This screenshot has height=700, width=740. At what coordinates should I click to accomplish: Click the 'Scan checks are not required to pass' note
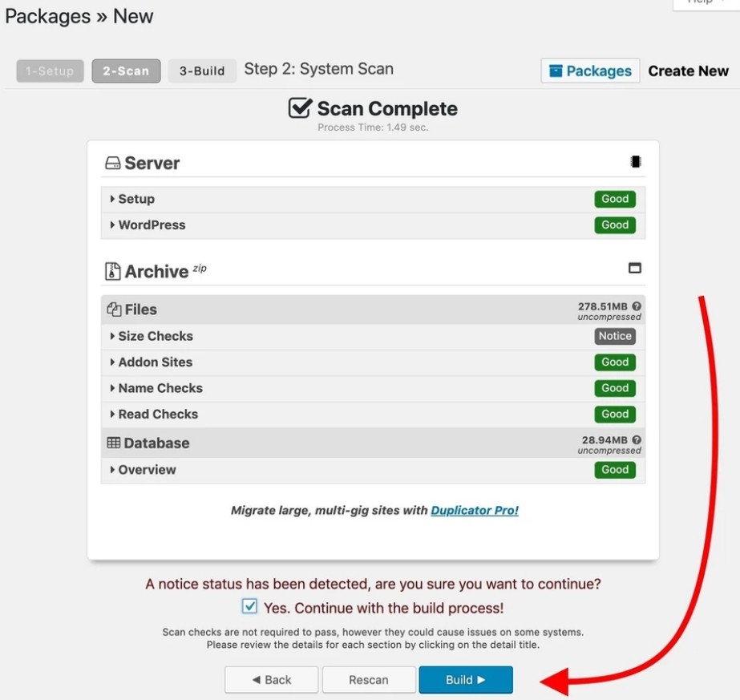pyautogui.click(x=373, y=638)
